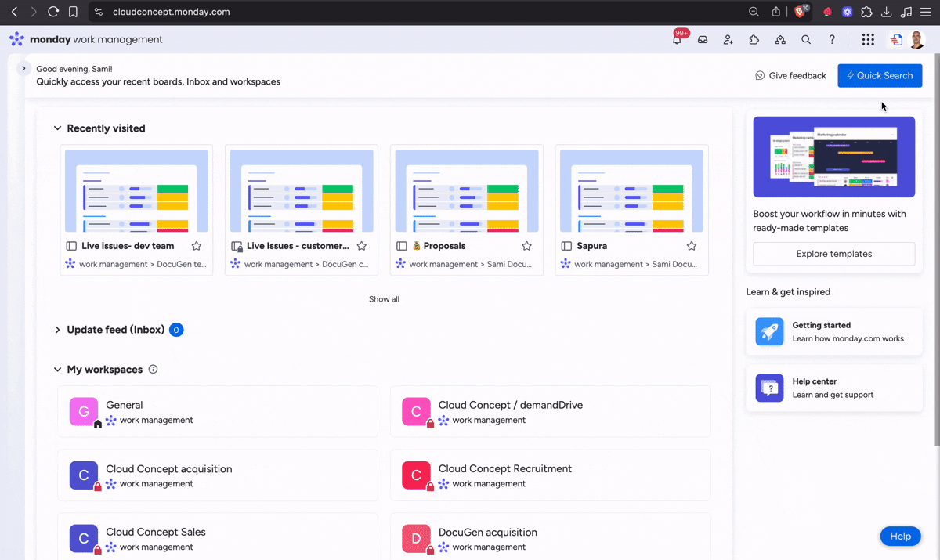The image size is (940, 560).
Task: Click the app icon beside the avatar
Action: click(x=897, y=40)
